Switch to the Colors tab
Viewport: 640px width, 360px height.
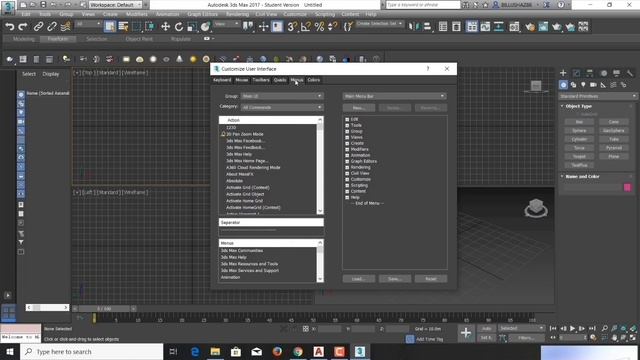313,80
